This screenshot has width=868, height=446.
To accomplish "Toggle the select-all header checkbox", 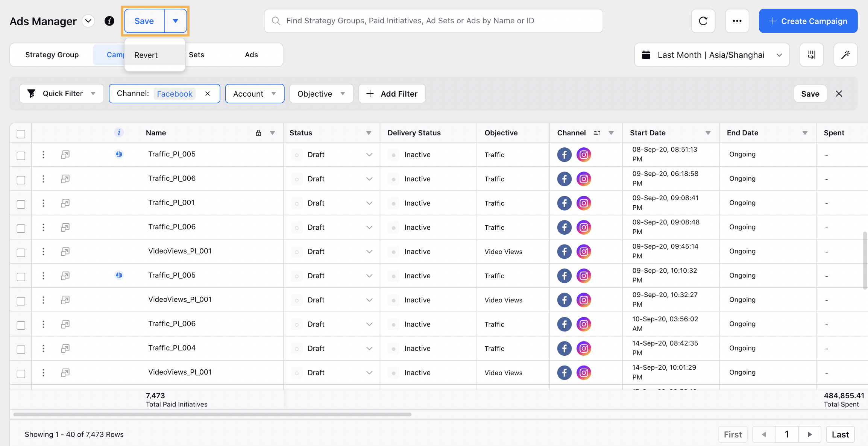I will point(21,134).
